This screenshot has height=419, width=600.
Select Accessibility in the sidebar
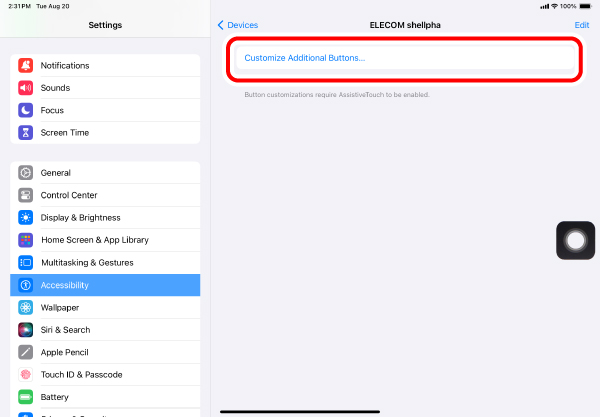(105, 285)
